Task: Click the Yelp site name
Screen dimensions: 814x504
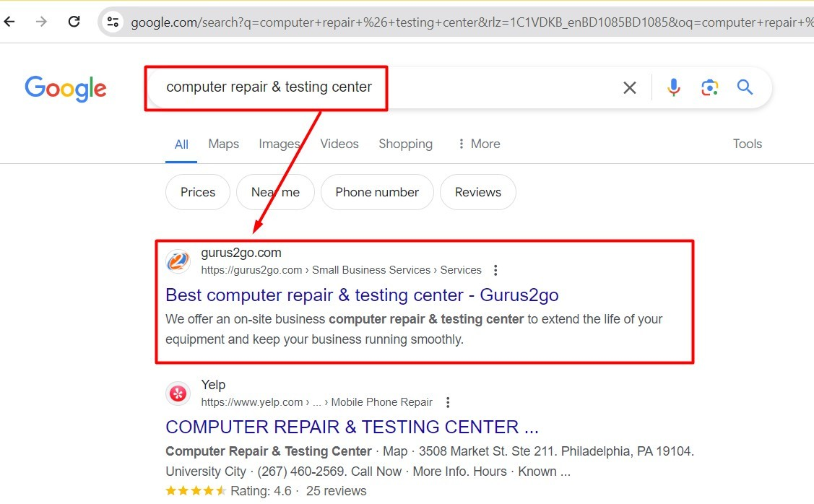Action: click(213, 385)
